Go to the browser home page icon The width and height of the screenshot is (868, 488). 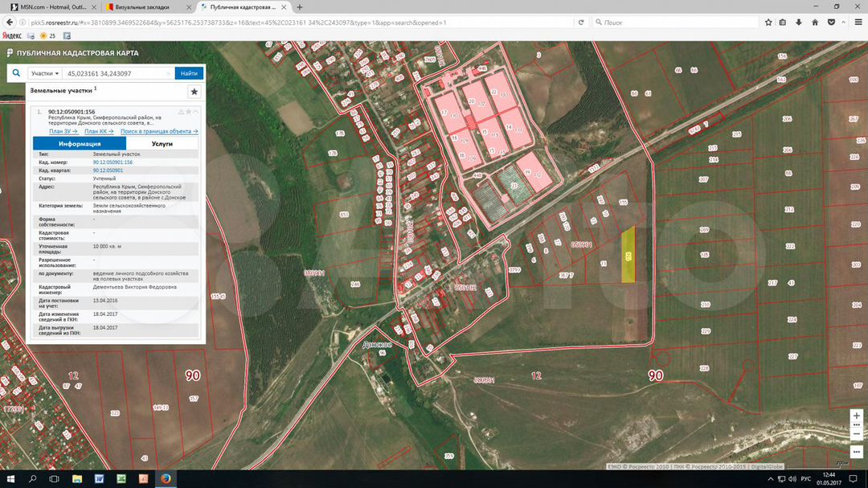pyautogui.click(x=815, y=23)
